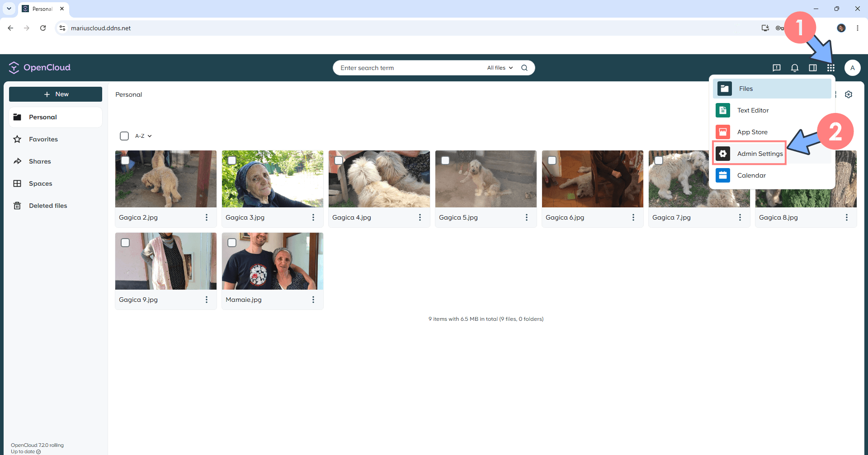Open Gagica 4.jpg three-dot menu
The image size is (868, 455).
tap(420, 217)
